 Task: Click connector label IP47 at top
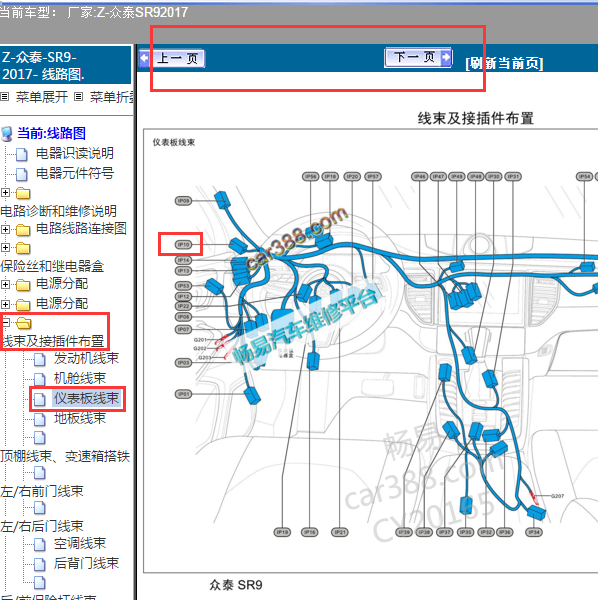pos(438,176)
